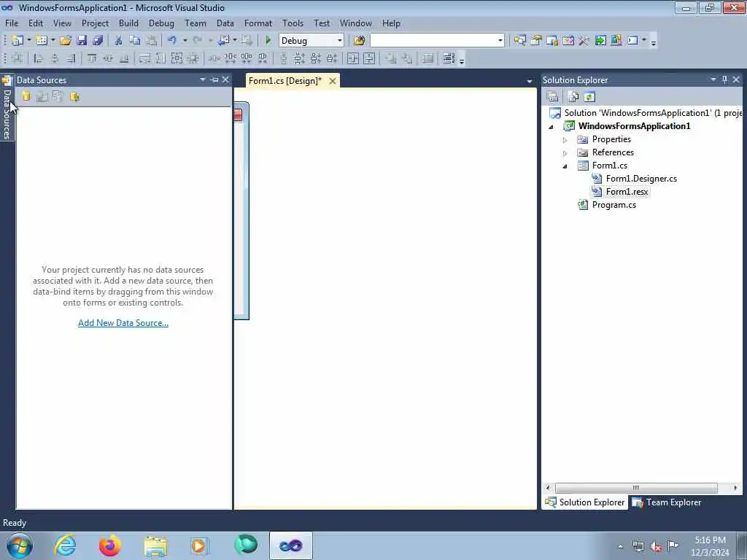Expand the Properties node in Solution Explorer
This screenshot has width=747, height=560.
pyautogui.click(x=565, y=140)
